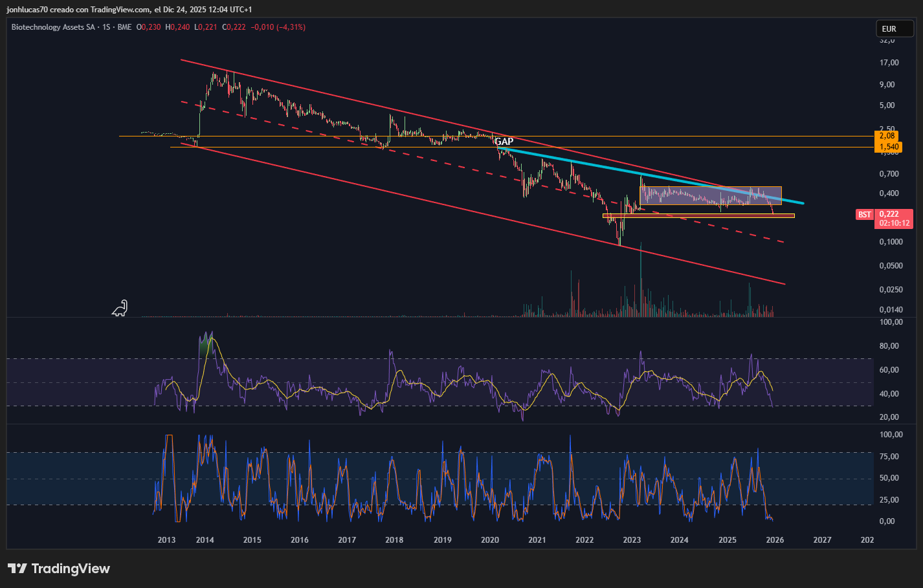Image resolution: width=923 pixels, height=588 pixels.
Task: Click the 75,00 level on the stochastic scale
Action: coord(889,457)
